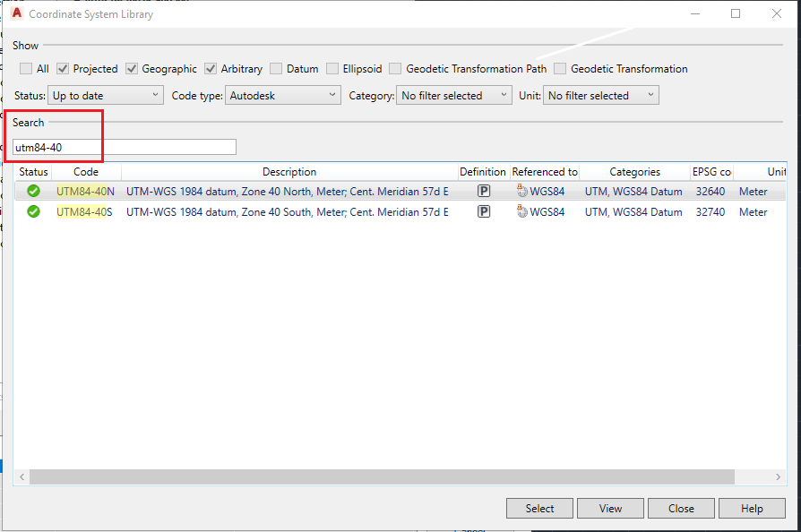Open Help from the dialog buttons
The image size is (801, 532).
(x=752, y=508)
